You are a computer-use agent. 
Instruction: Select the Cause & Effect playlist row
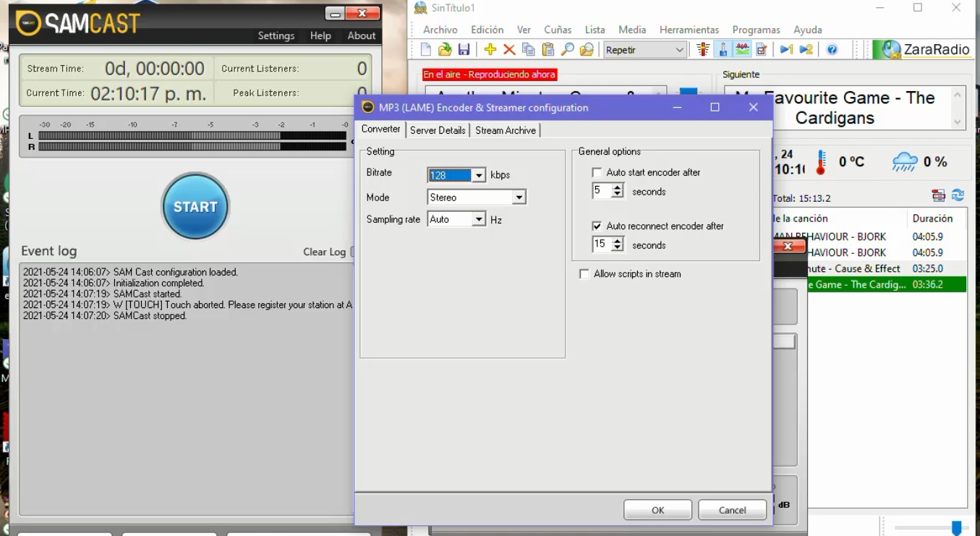(x=887, y=268)
